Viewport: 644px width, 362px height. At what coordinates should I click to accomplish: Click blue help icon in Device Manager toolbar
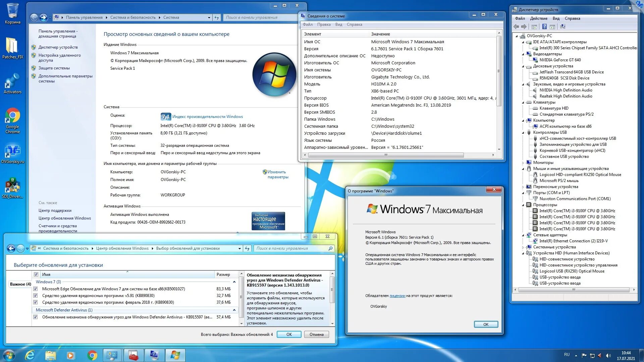click(544, 27)
